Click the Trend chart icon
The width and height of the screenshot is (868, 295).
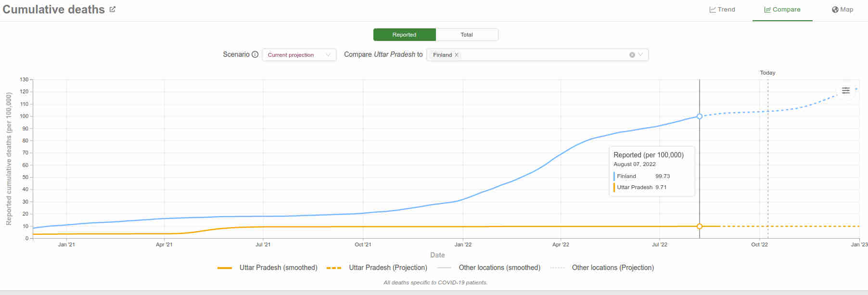click(x=713, y=10)
